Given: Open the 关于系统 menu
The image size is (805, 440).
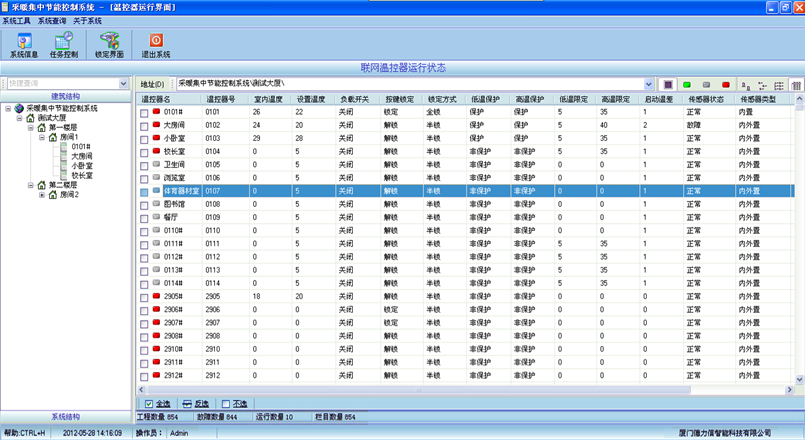Looking at the screenshot, I should [87, 20].
